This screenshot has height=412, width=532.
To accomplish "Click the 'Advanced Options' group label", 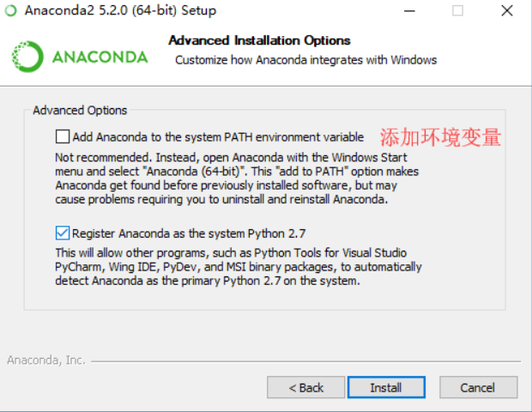I will coord(80,111).
